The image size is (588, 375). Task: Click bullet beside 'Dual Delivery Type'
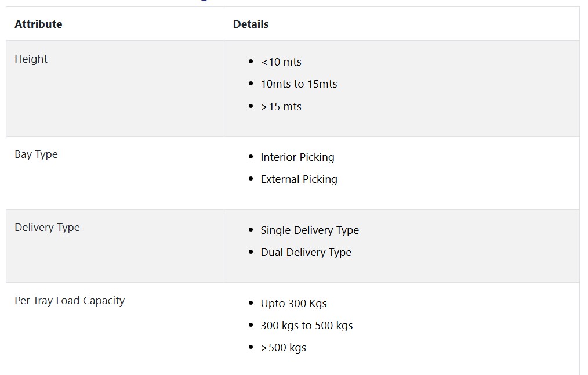251,251
